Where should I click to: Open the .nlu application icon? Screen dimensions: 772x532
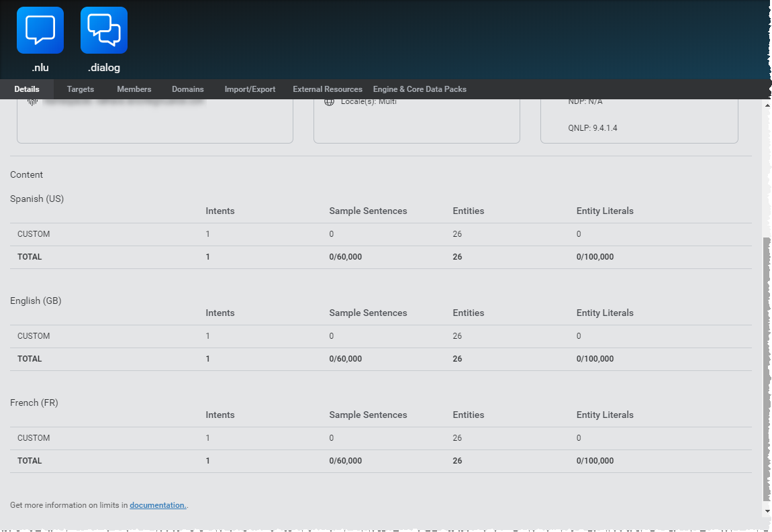click(x=40, y=30)
